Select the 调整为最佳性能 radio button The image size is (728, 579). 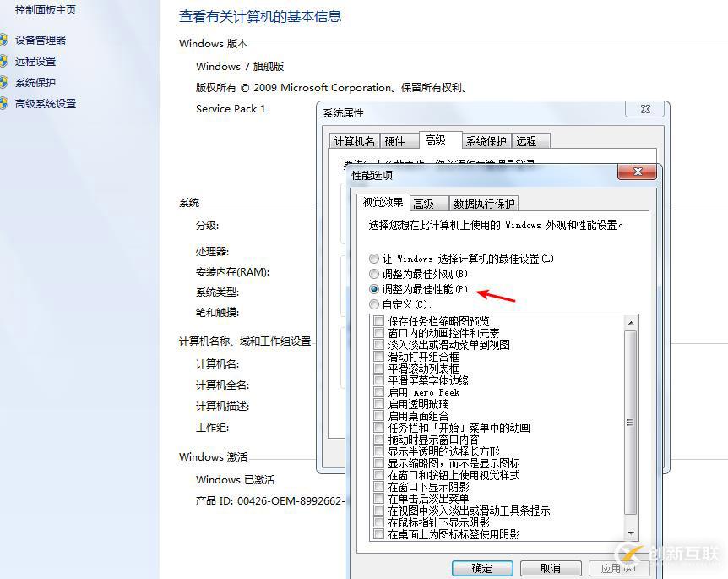coord(372,290)
